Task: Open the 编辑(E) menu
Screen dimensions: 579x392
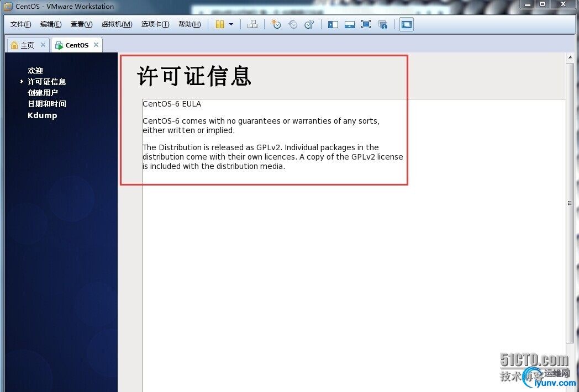Action: [x=51, y=24]
